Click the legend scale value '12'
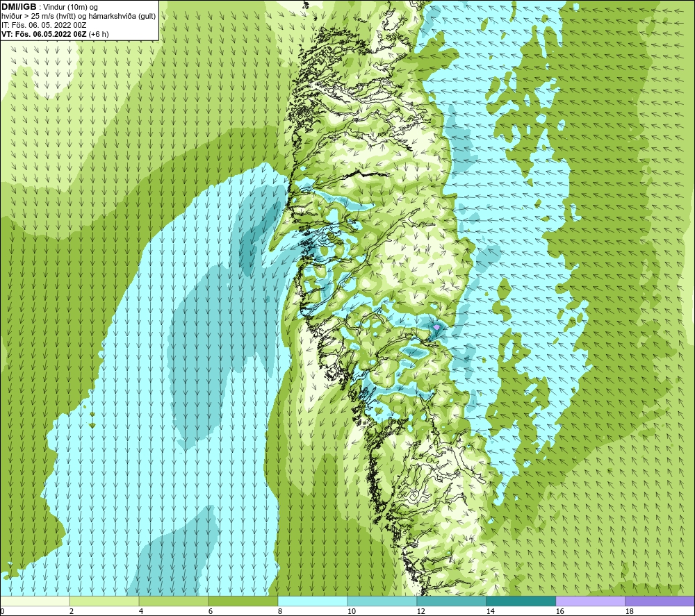The width and height of the screenshot is (695, 616). pos(420,612)
